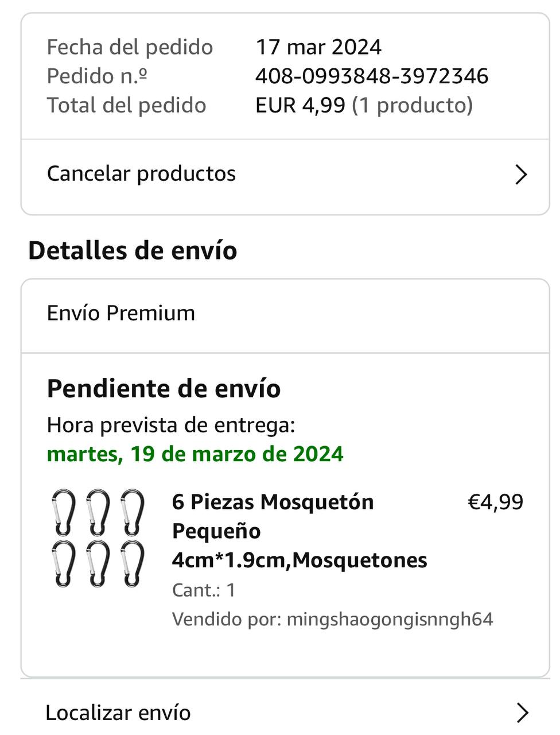Image resolution: width=560 pixels, height=735 pixels.
Task: Tap the Pendiente de envío status heading
Action: (x=164, y=389)
